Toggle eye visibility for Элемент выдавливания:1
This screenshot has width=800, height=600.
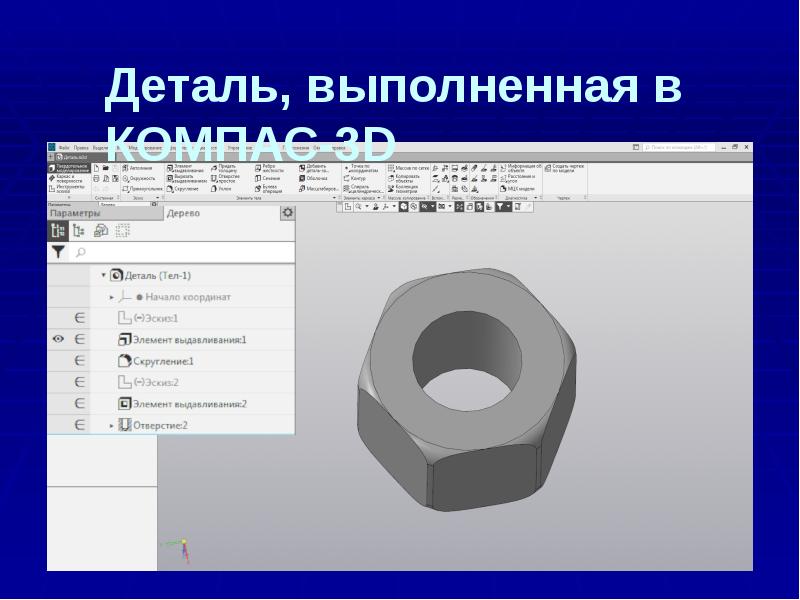click(x=58, y=340)
